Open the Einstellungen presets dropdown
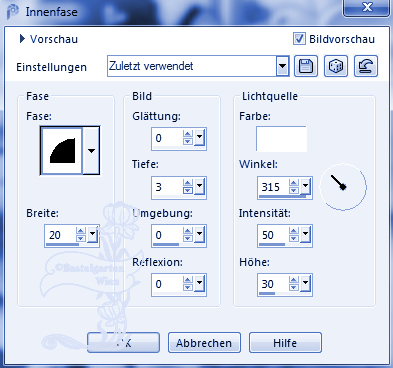Viewport: 393px width, 368px height. tap(282, 66)
